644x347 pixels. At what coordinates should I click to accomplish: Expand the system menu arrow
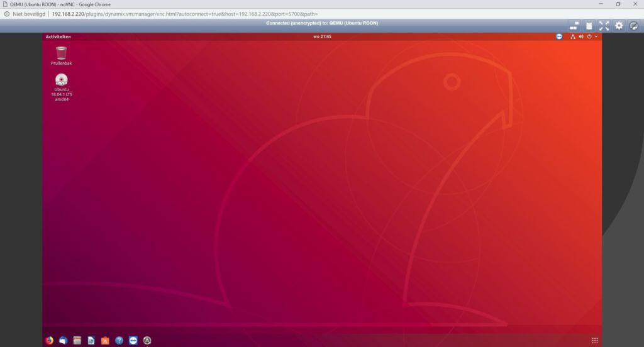(x=596, y=36)
